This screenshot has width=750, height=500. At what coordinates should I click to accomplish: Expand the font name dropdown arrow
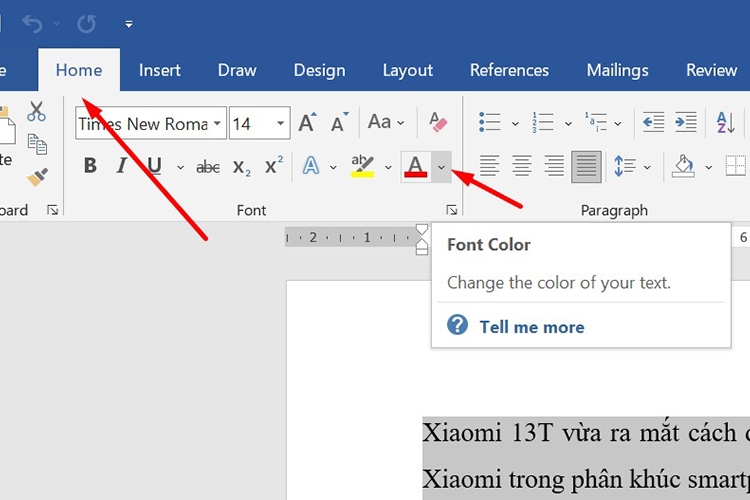[x=217, y=123]
